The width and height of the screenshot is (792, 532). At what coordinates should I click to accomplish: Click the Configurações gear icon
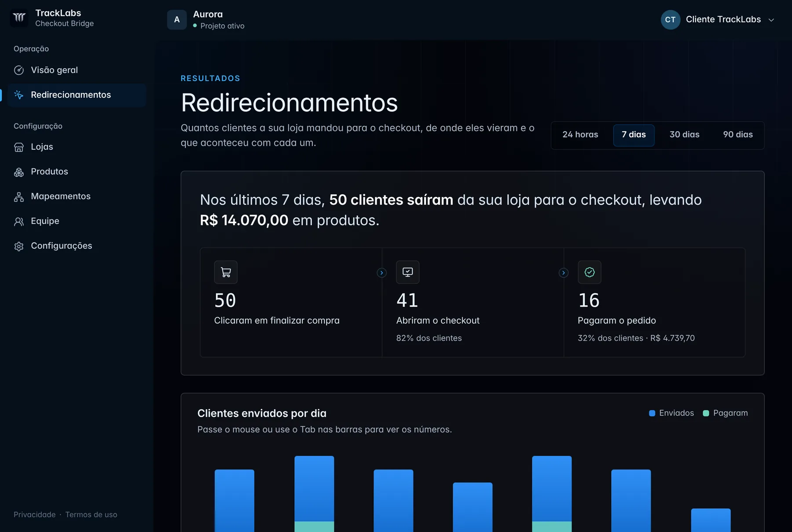click(19, 246)
